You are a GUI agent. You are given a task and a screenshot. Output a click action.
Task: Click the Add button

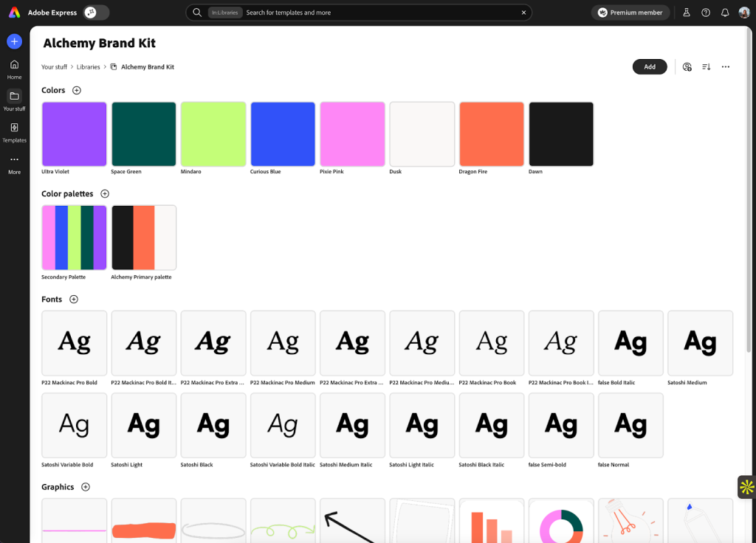pos(650,67)
